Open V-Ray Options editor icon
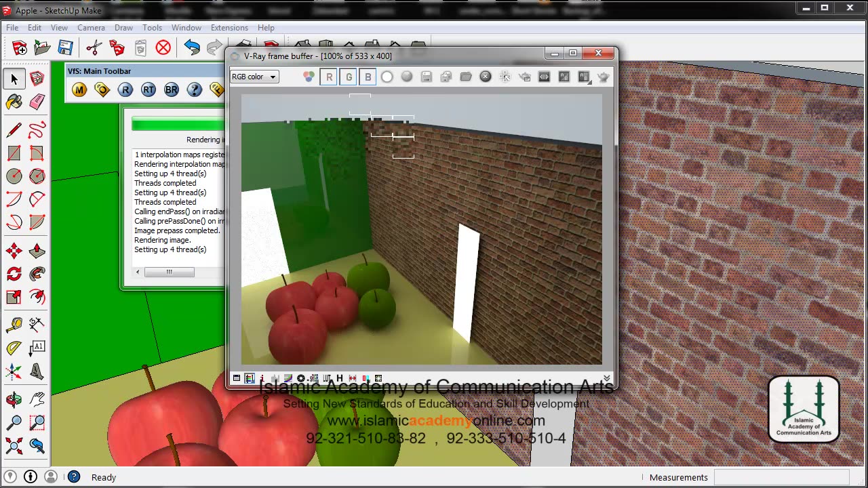 click(102, 89)
